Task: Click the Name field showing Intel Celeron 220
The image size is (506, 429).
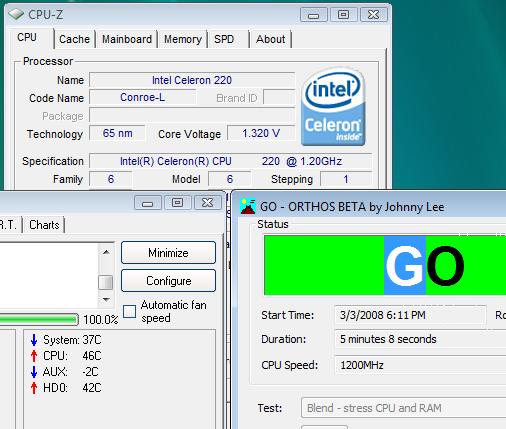Action: click(x=192, y=80)
